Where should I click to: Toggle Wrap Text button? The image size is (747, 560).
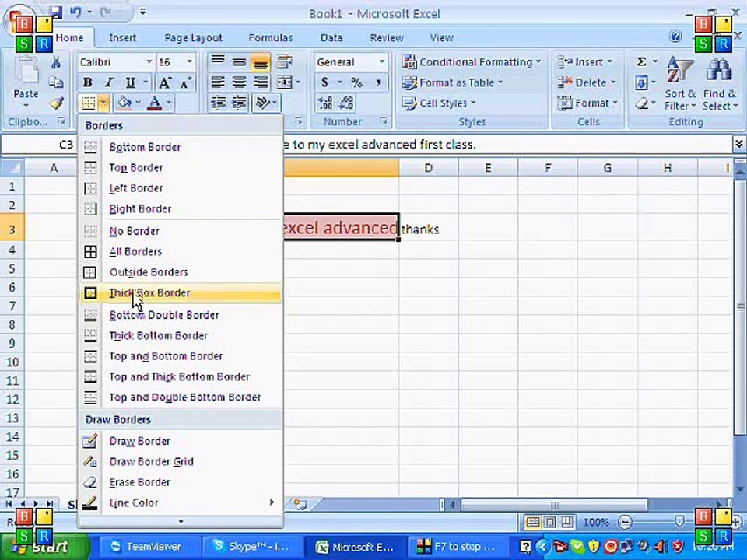pos(285,61)
